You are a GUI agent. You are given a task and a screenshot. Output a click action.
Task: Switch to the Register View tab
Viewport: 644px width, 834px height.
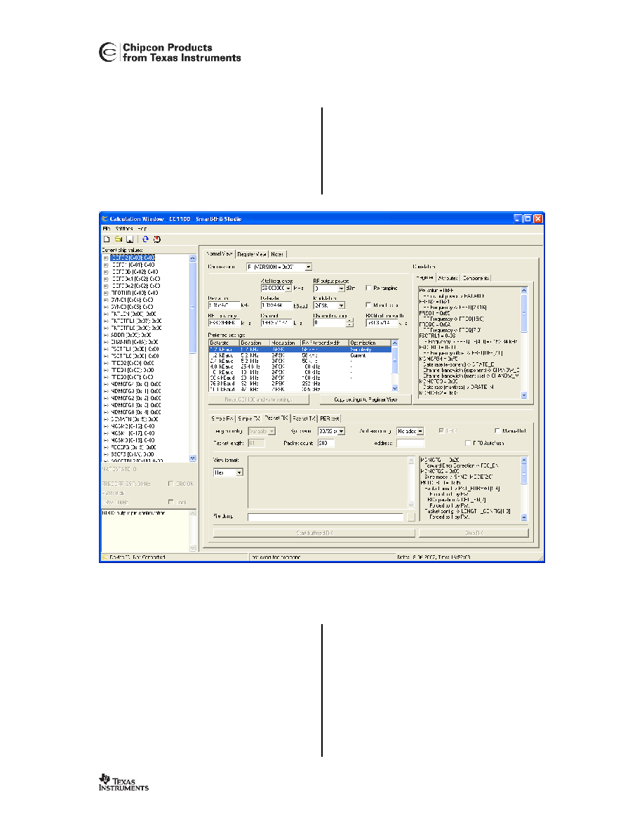coord(252,254)
